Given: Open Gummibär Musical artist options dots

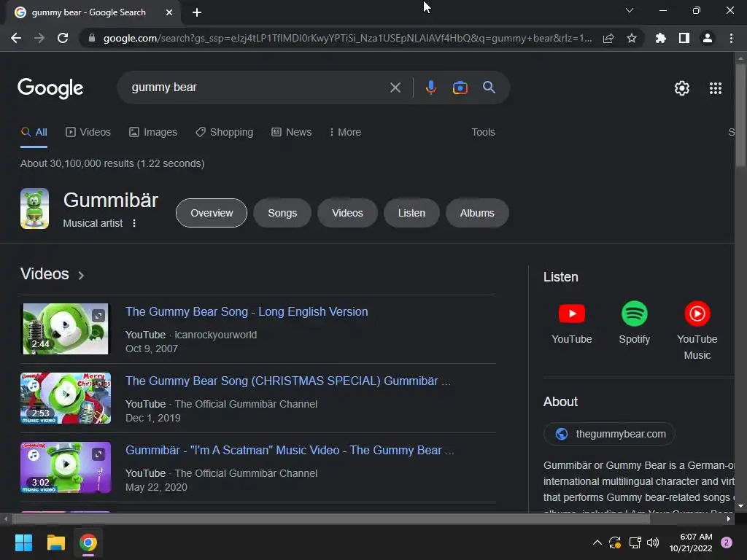Looking at the screenshot, I should click(x=134, y=223).
